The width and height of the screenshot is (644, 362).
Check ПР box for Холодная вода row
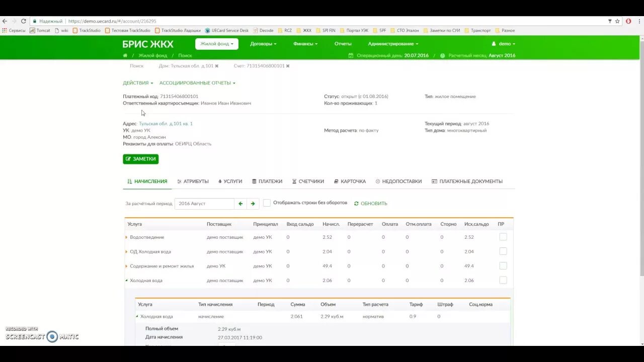click(x=503, y=280)
